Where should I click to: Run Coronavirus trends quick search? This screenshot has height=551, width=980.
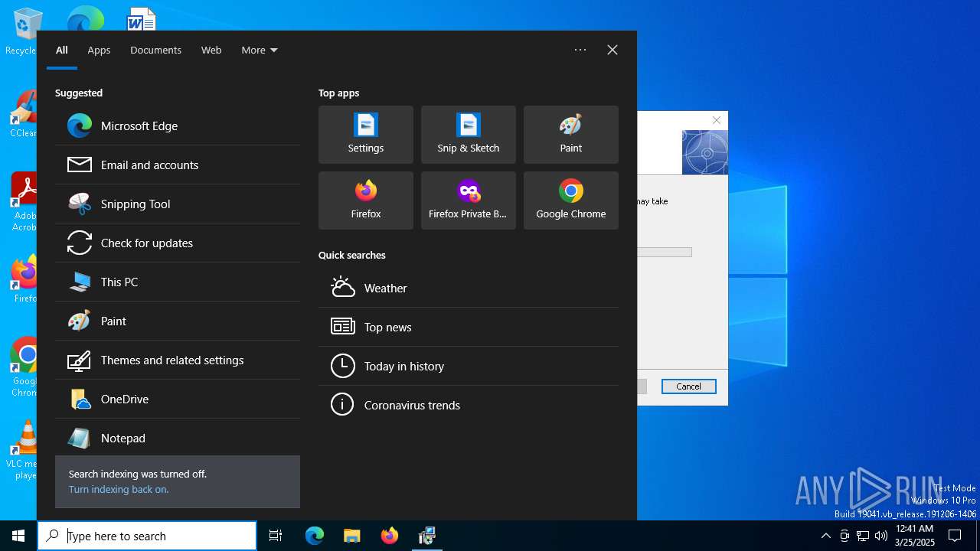(469, 405)
